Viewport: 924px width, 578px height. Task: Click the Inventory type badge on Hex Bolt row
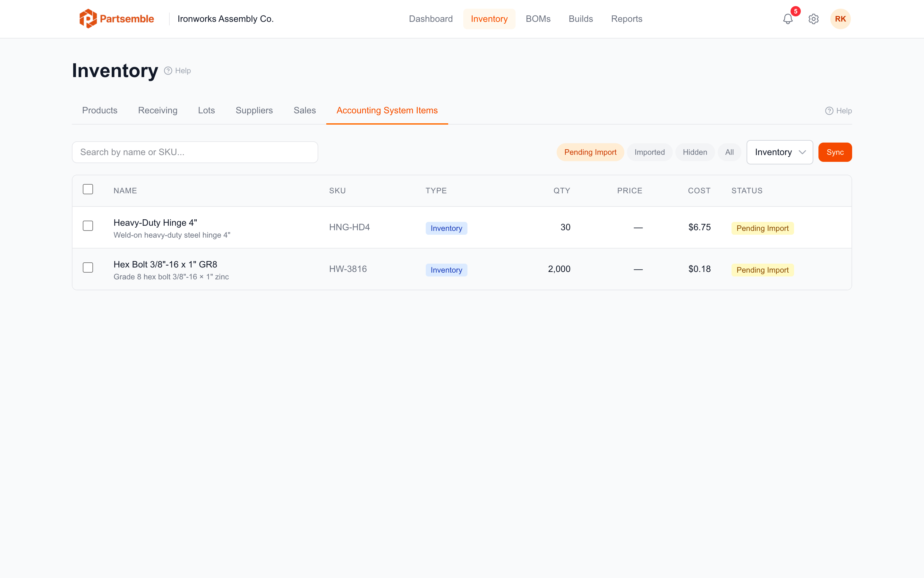pos(446,270)
